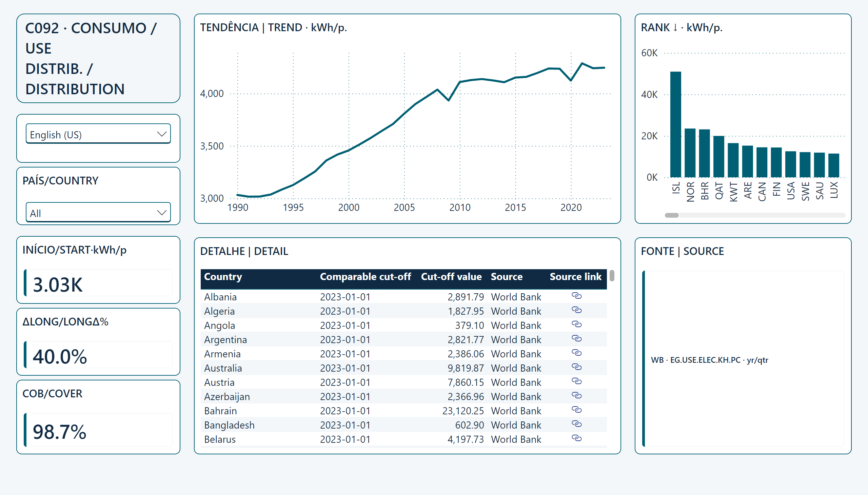The height and width of the screenshot is (495, 868).
Task: Open the English (US) language dropdown
Action: coord(98,134)
